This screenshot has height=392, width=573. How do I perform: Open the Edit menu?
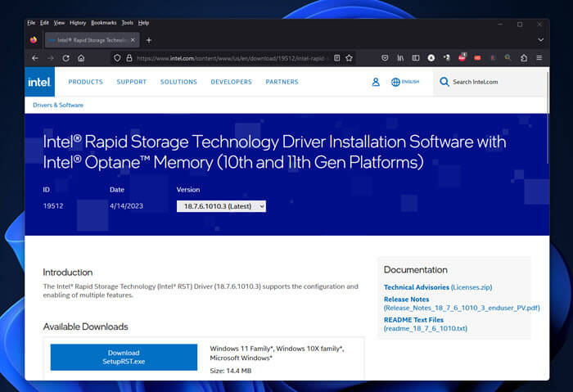click(x=44, y=23)
